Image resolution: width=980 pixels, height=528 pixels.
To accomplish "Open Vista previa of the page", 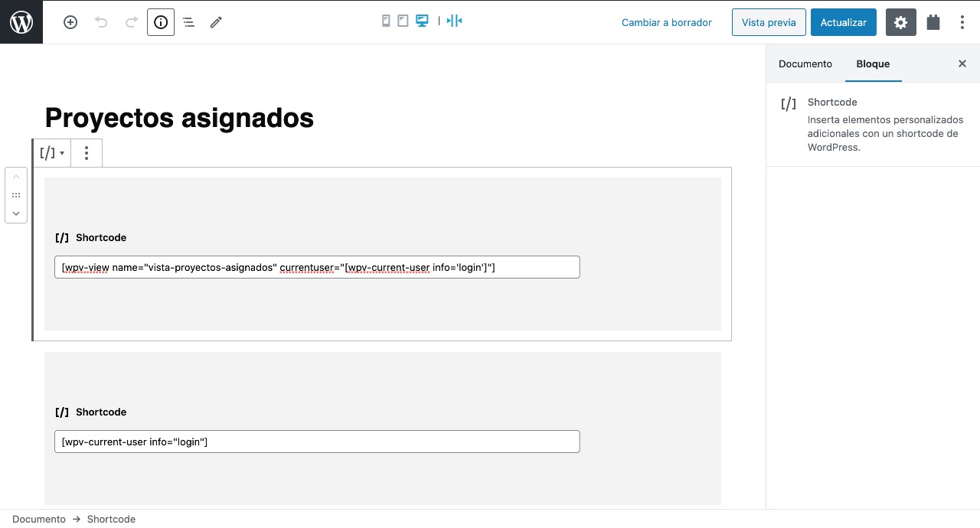I will pyautogui.click(x=769, y=22).
